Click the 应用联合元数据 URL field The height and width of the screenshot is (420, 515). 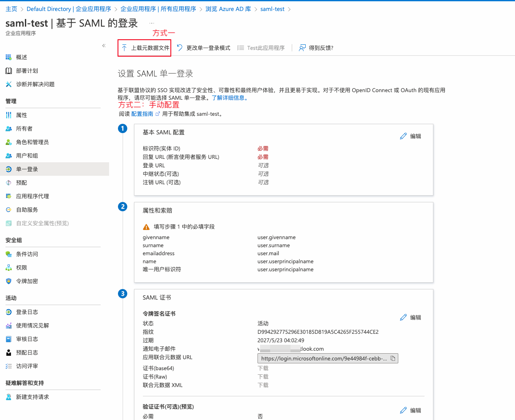tap(328, 358)
